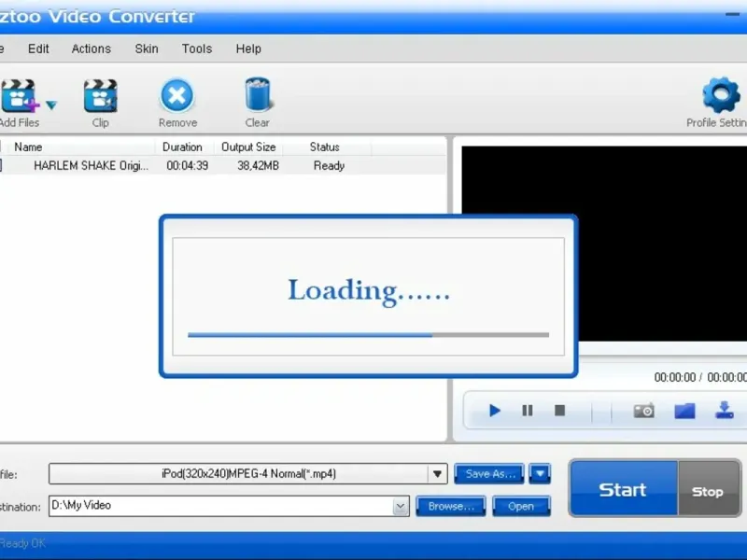Open the Tools menu
Viewport: 747px width, 560px height.
click(197, 49)
